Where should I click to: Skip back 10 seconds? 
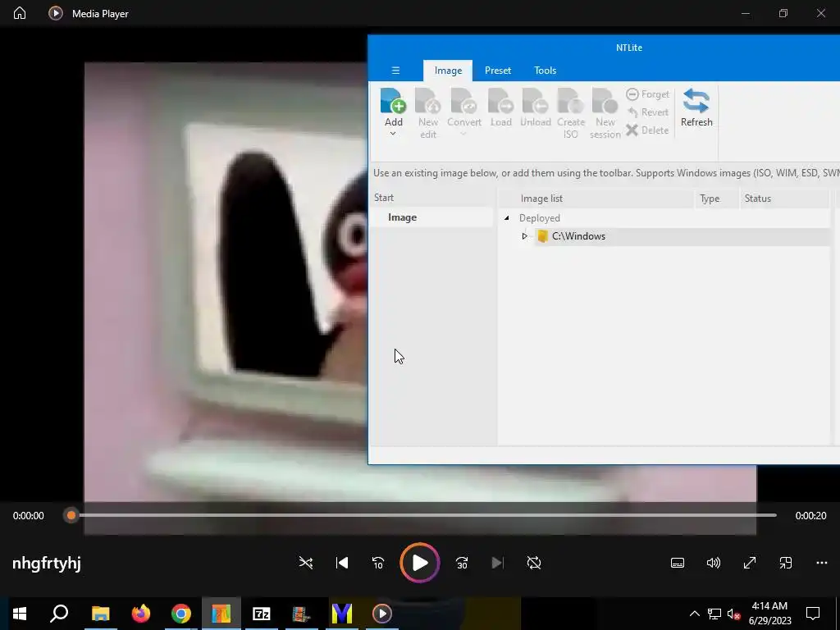[378, 563]
